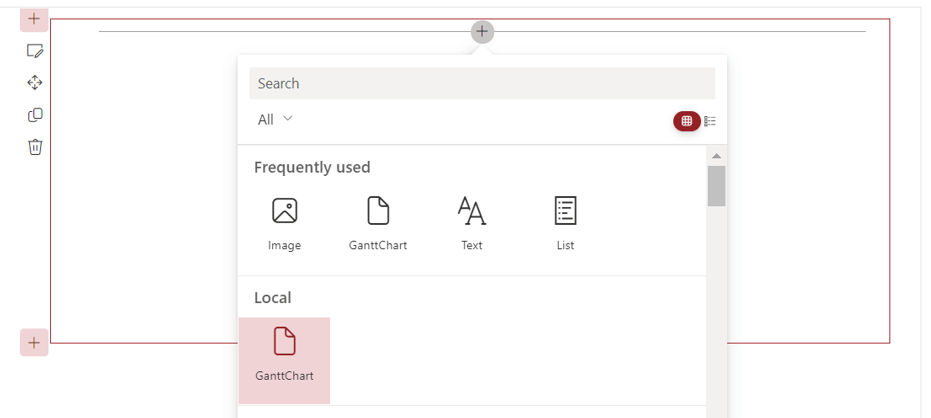Click the Frequently used group heading
The width and height of the screenshot is (931, 418).
point(312,167)
